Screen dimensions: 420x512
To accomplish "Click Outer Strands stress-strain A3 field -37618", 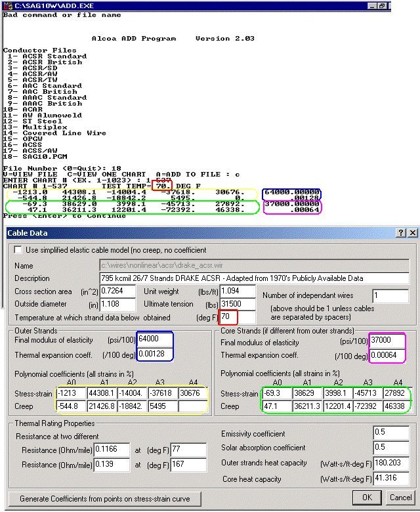I will (x=163, y=393).
